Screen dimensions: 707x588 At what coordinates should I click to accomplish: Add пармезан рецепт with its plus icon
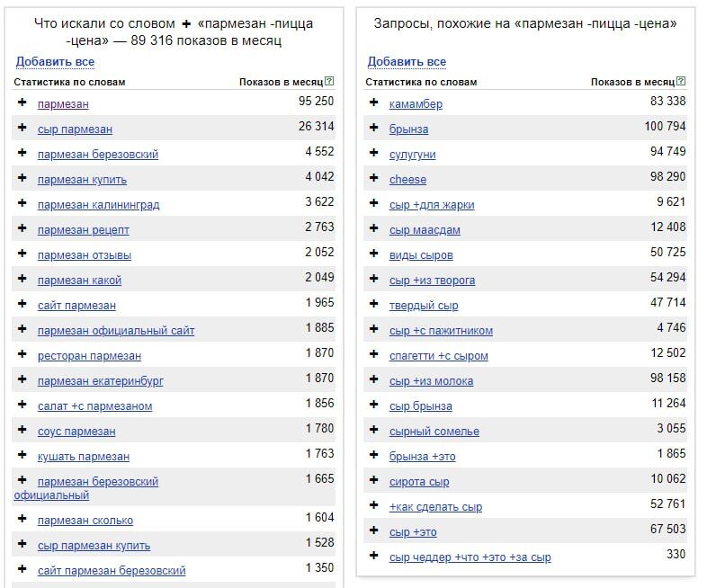[22, 228]
